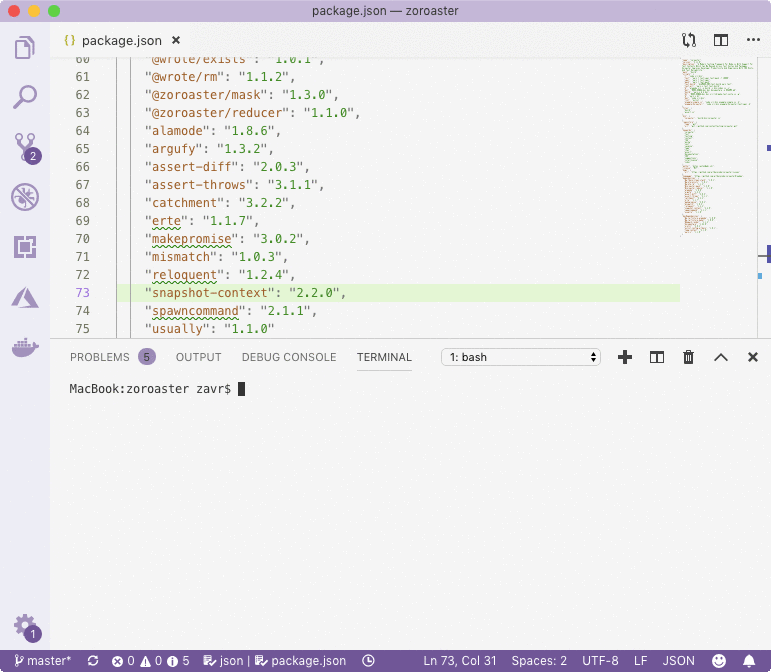Viewport: 771px width, 672px height.
Task: Kill terminal with the trash icon
Action: (x=688, y=357)
